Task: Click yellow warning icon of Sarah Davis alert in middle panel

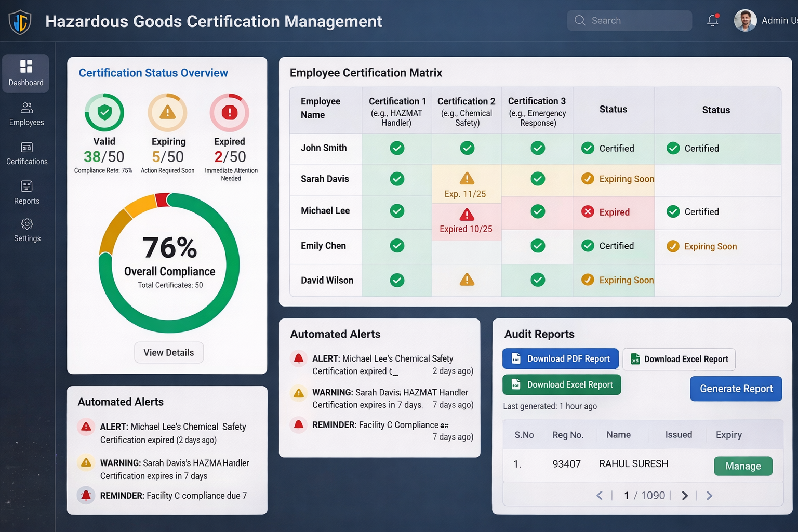Action: tap(299, 393)
